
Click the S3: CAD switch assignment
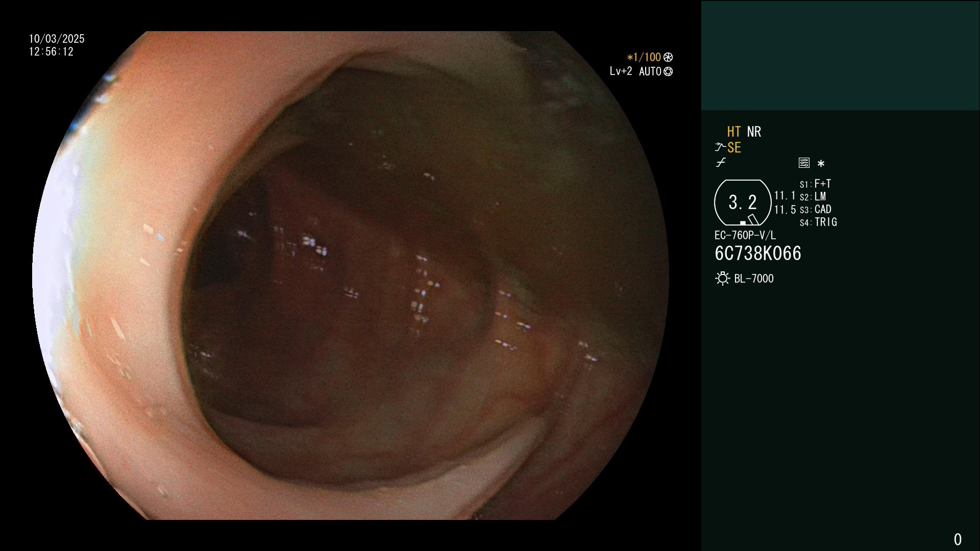coord(815,210)
